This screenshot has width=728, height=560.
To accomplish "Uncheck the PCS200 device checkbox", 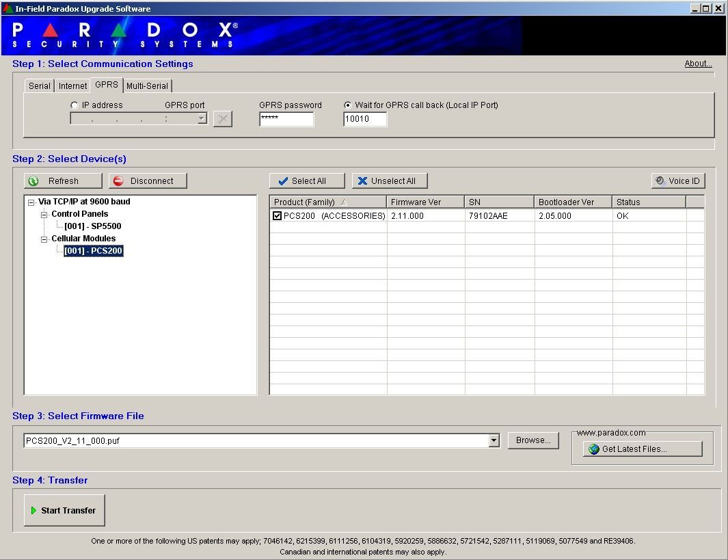I will coord(278,216).
